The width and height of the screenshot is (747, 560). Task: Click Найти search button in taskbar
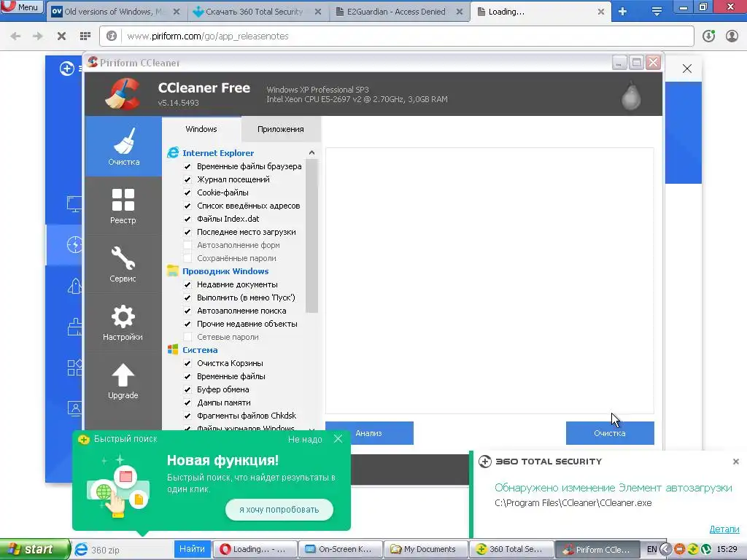(x=192, y=549)
